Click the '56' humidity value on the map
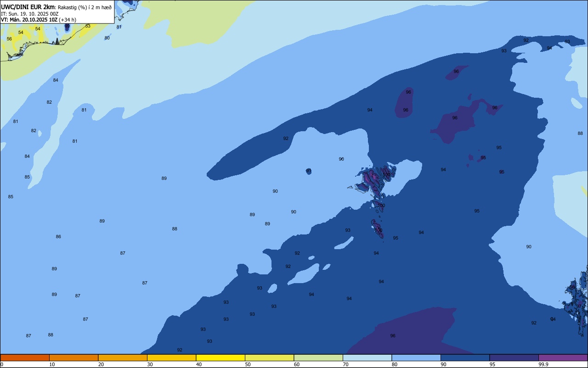588x368 pixels. (x=9, y=39)
